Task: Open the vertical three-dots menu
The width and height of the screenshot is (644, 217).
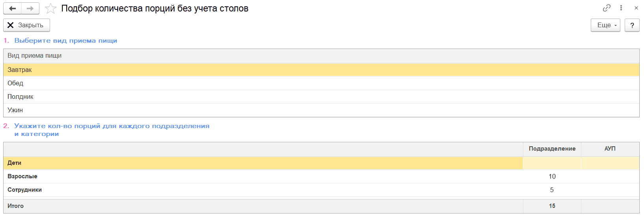Action: pos(621,8)
